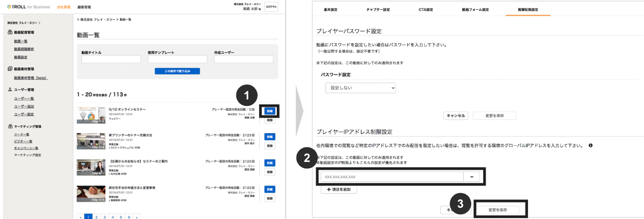644x219 pixels.
Task: Click the ユーザー管理 person icon
Action: coord(10,90)
